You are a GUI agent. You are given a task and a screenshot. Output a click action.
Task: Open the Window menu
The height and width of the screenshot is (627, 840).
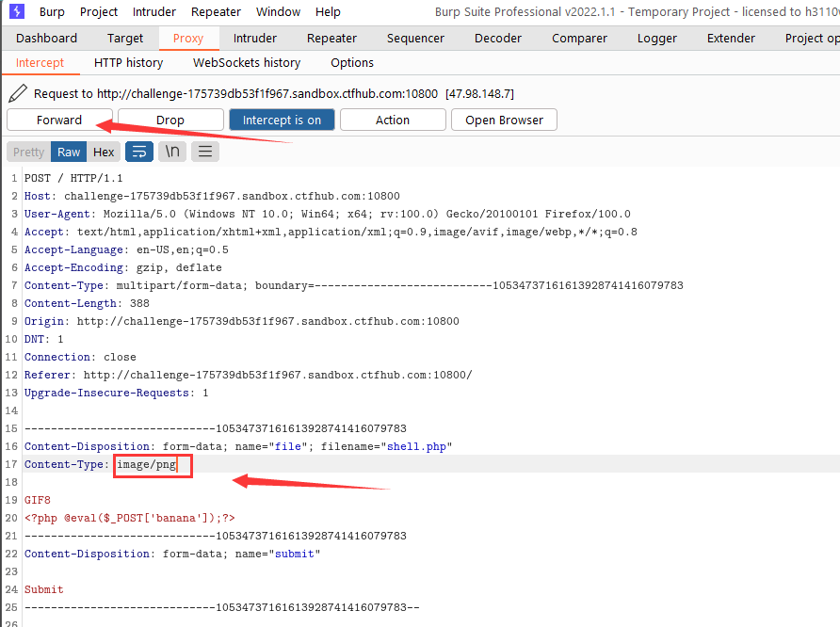coord(278,12)
